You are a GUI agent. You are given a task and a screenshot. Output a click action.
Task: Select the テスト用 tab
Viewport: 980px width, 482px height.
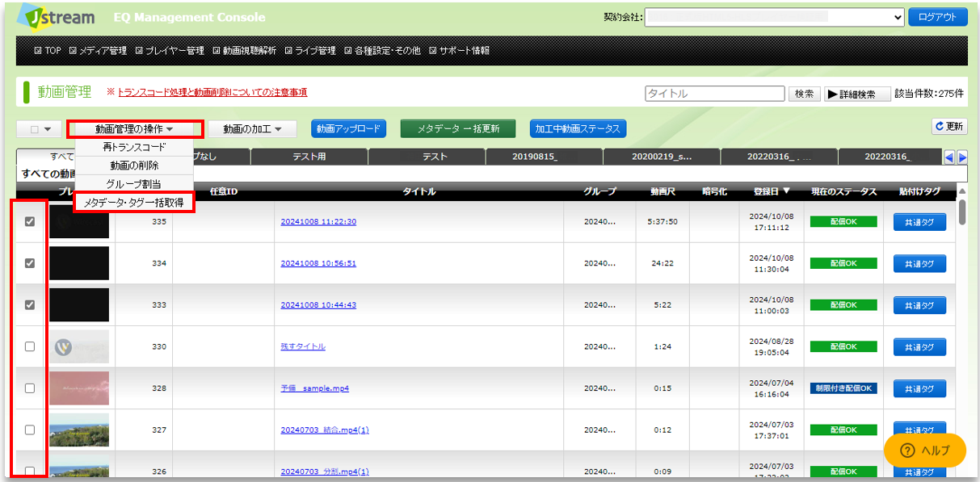tap(309, 157)
